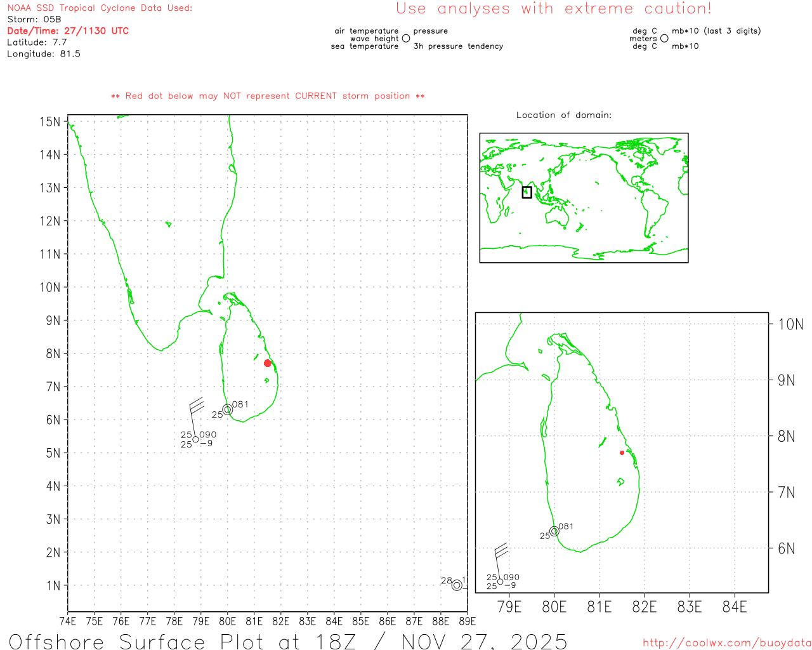Image resolution: width=812 pixels, height=650 pixels.
Task: Select 'Date/Time: 27/1130 UTC' text
Action: click(x=68, y=31)
